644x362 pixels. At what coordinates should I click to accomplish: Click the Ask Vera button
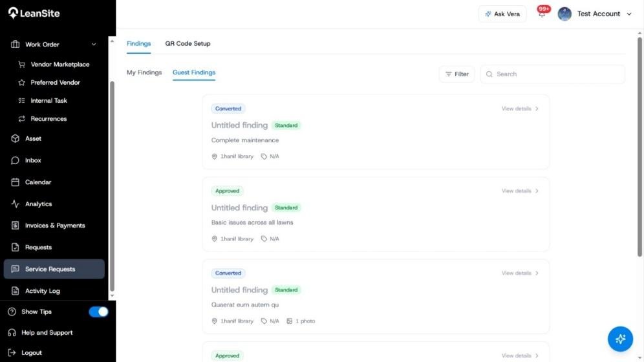point(502,14)
